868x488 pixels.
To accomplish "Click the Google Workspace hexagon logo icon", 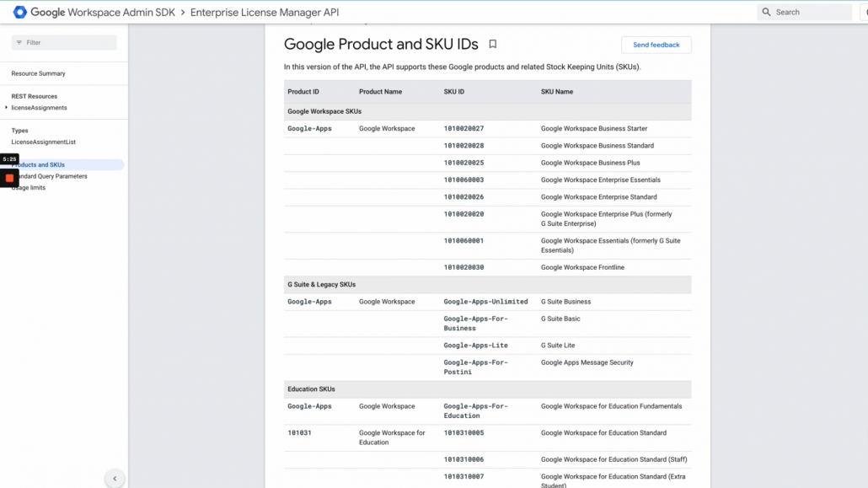I will coord(20,12).
